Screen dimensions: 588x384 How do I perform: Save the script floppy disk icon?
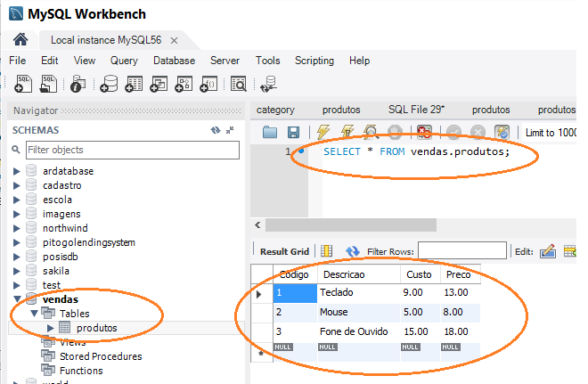(293, 132)
